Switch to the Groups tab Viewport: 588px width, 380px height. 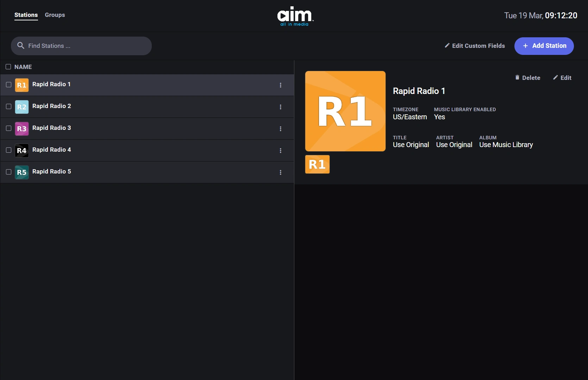point(55,15)
